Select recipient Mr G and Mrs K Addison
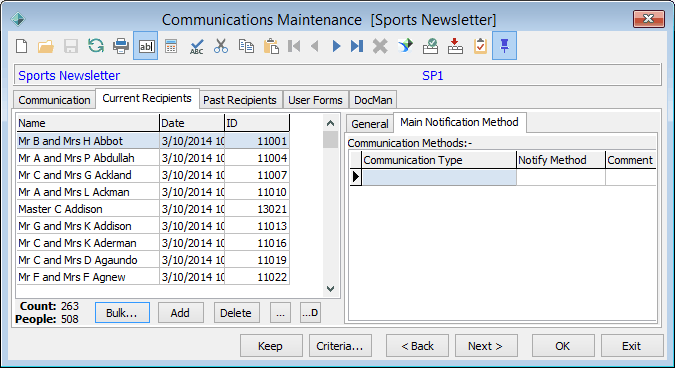 coord(88,226)
